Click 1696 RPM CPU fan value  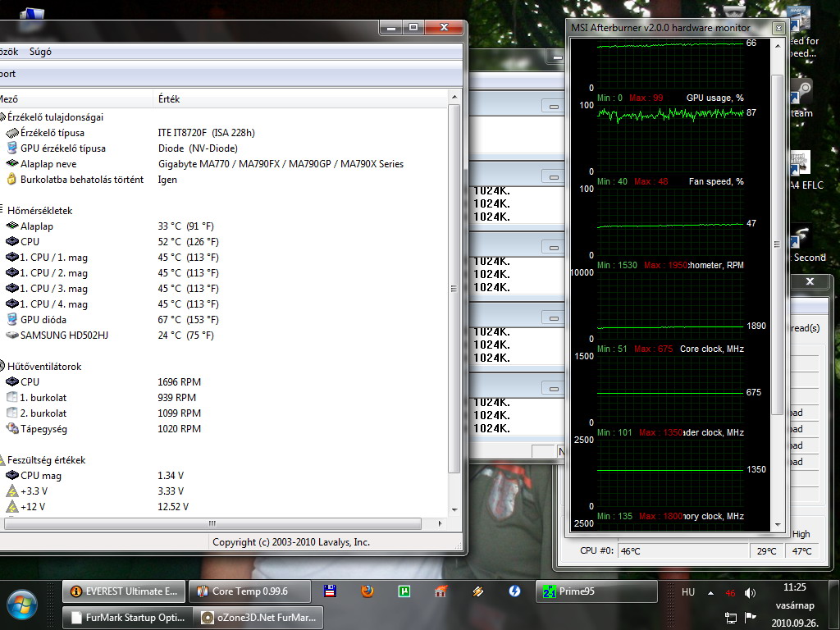[179, 382]
